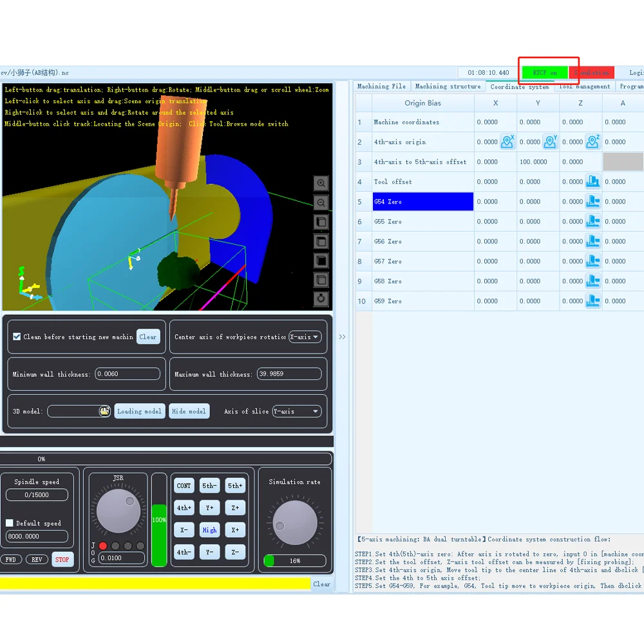Set 4th-axis origin X with locator icon

[507, 142]
